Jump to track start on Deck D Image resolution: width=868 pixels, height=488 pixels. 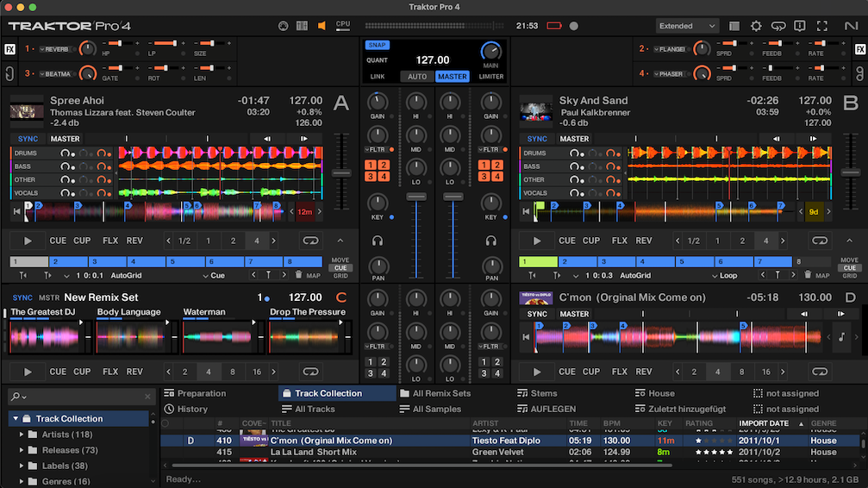tap(526, 337)
